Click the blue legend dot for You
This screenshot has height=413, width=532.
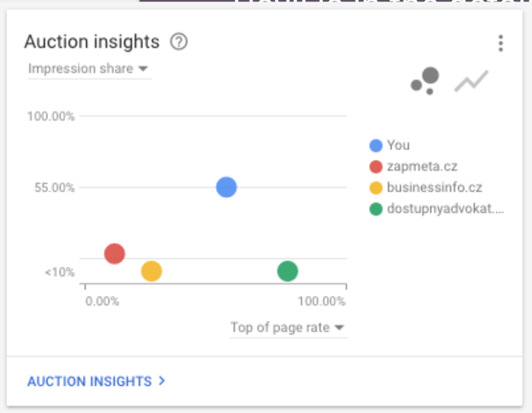pos(376,145)
